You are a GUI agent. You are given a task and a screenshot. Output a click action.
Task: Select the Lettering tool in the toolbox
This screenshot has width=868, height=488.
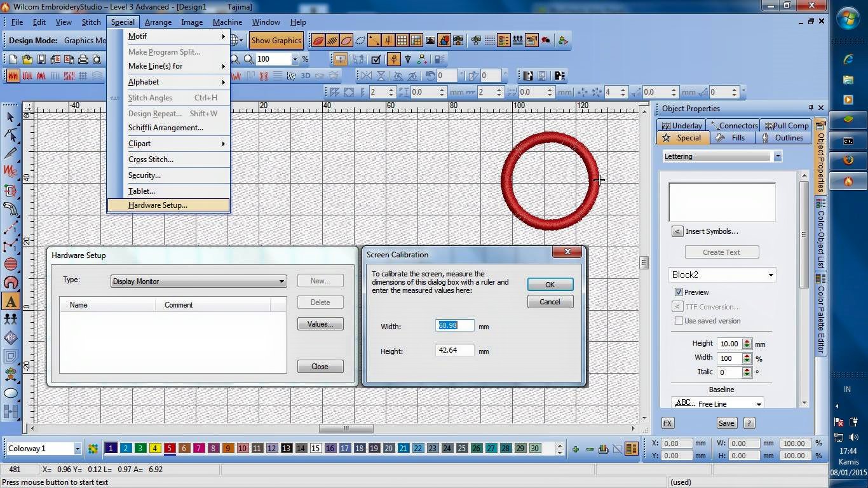pos(11,301)
